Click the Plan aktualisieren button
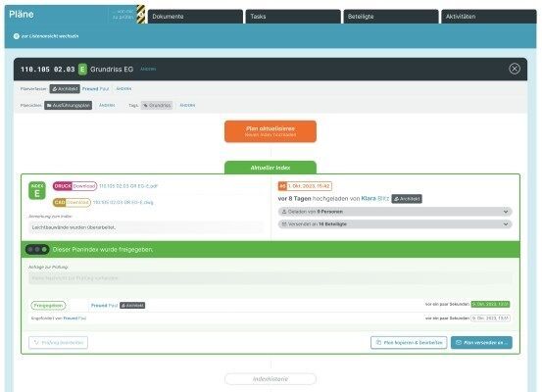 pos(271,131)
